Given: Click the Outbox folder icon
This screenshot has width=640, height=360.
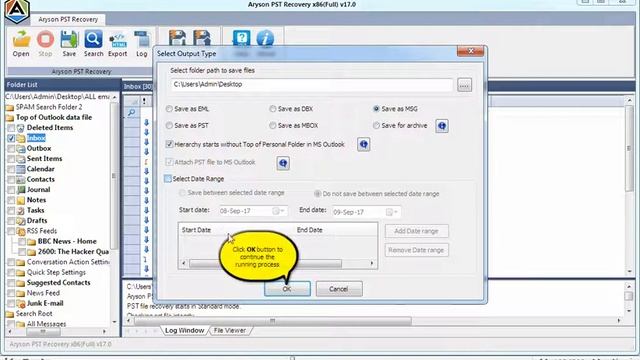Looking at the screenshot, I should click(20, 149).
